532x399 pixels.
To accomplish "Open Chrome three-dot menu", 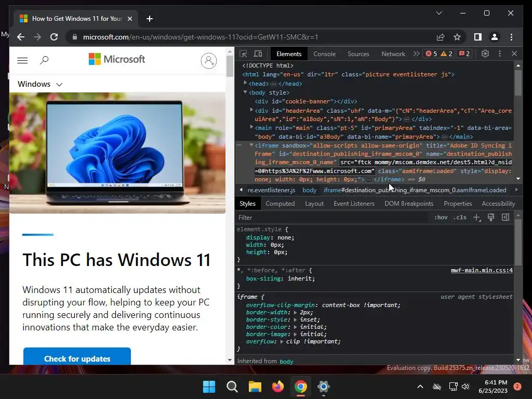I will [511, 37].
